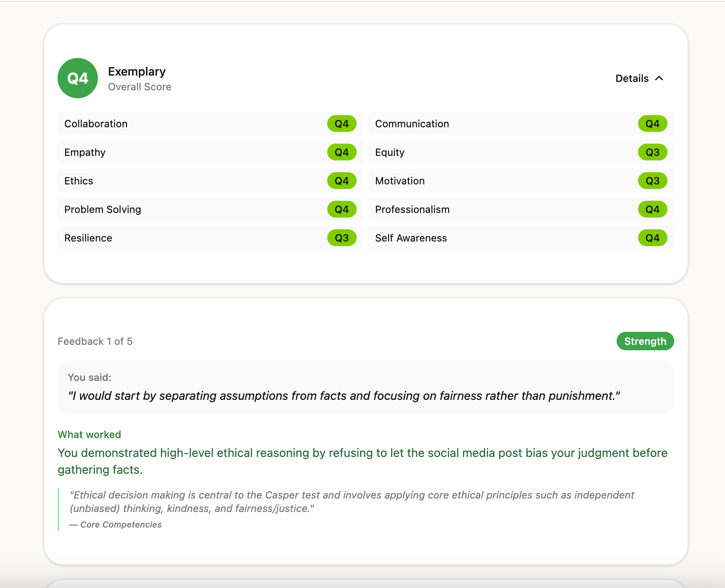725x588 pixels.
Task: Click the Q3 badge next to Motivation
Action: tap(652, 181)
